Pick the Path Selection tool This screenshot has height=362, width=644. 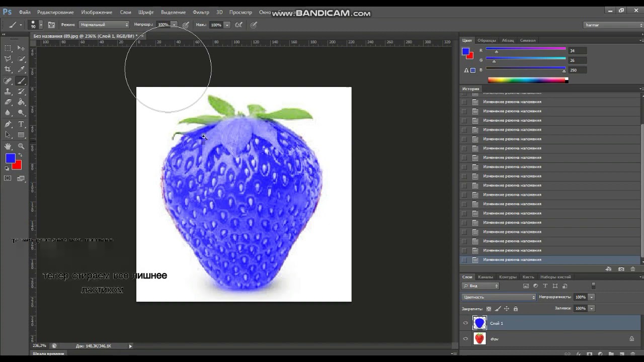point(8,135)
